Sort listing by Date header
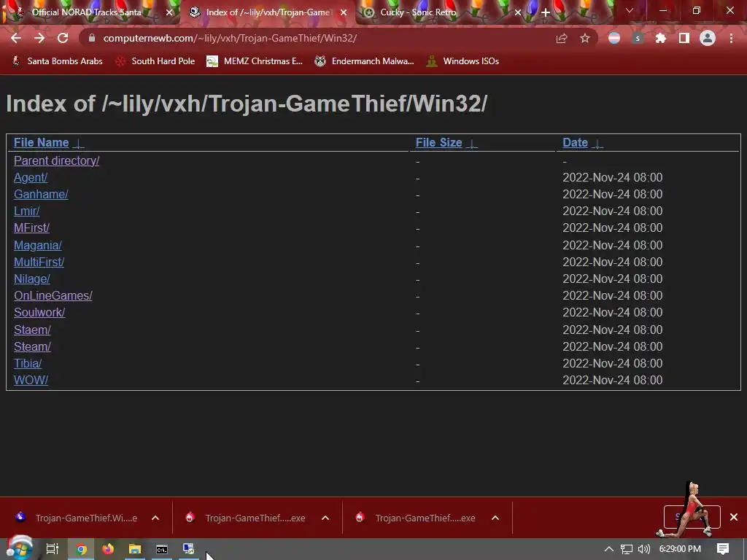The height and width of the screenshot is (560, 747). coord(575,142)
